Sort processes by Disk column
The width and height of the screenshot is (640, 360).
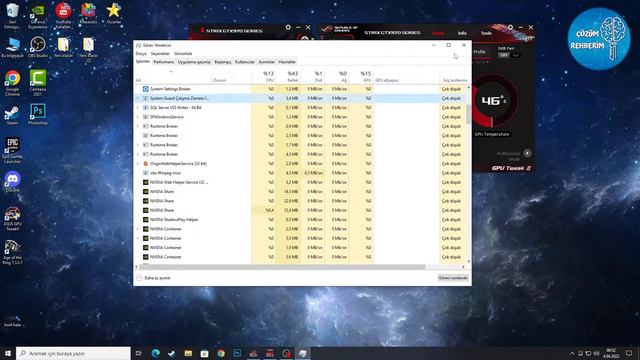(x=313, y=76)
